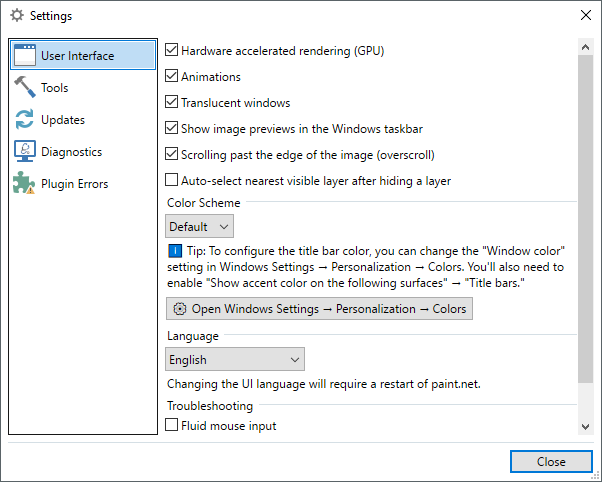Viewport: 602px width, 482px height.
Task: Enable Auto-select nearest visible layer checkbox
Action: [171, 180]
